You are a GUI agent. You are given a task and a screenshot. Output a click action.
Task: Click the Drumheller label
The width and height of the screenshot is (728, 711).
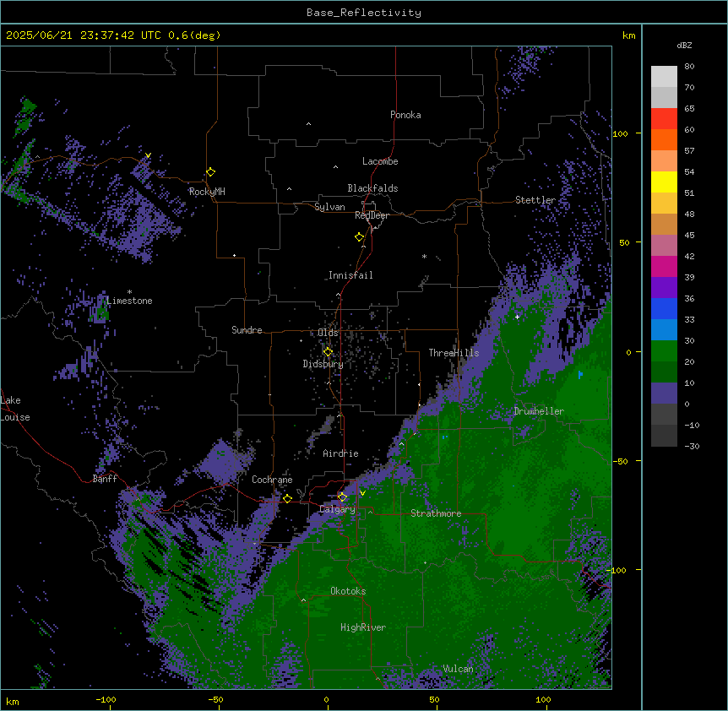point(539,411)
